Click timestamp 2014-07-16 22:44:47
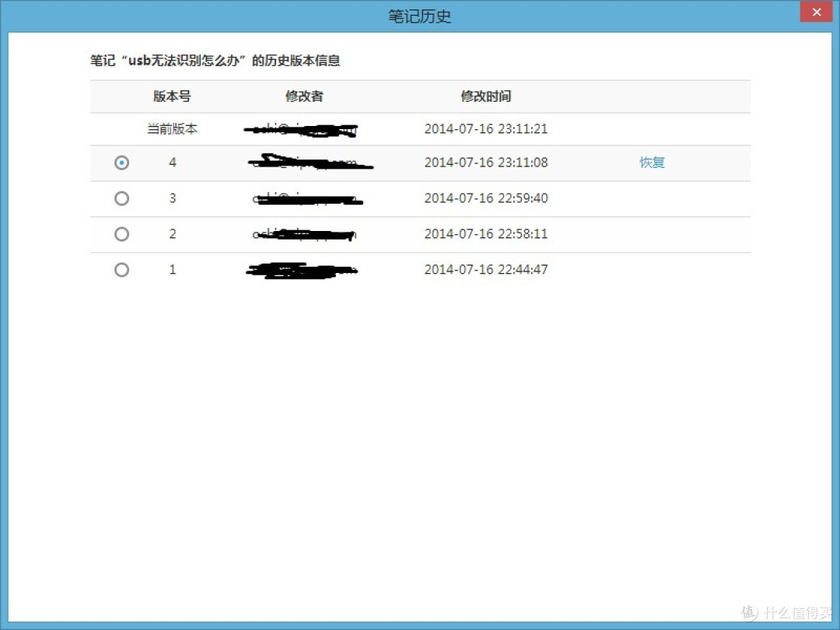This screenshot has height=630, width=840. [x=486, y=269]
